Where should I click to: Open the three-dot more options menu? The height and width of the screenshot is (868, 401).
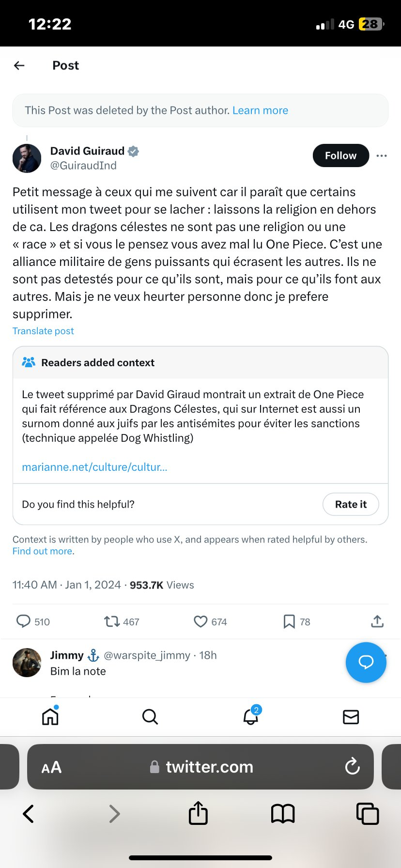point(382,155)
